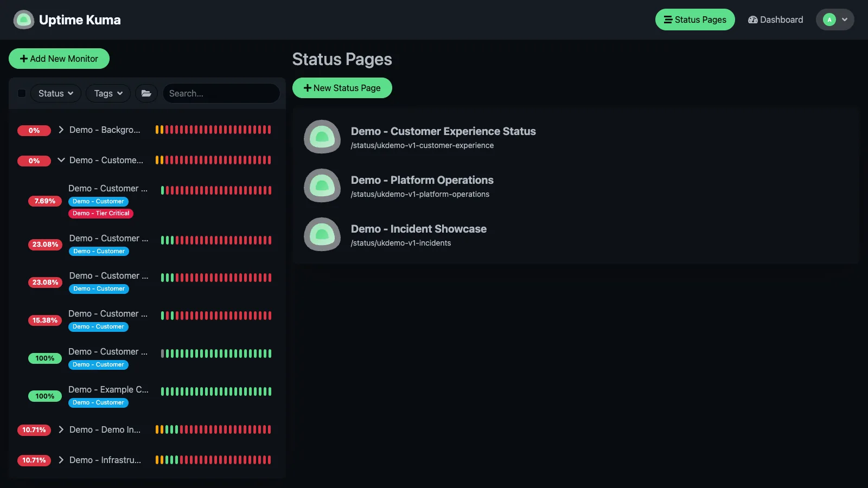The image size is (868, 488).
Task: Click /status/ukdemo-v1-platform-operations path text
Action: [420, 194]
